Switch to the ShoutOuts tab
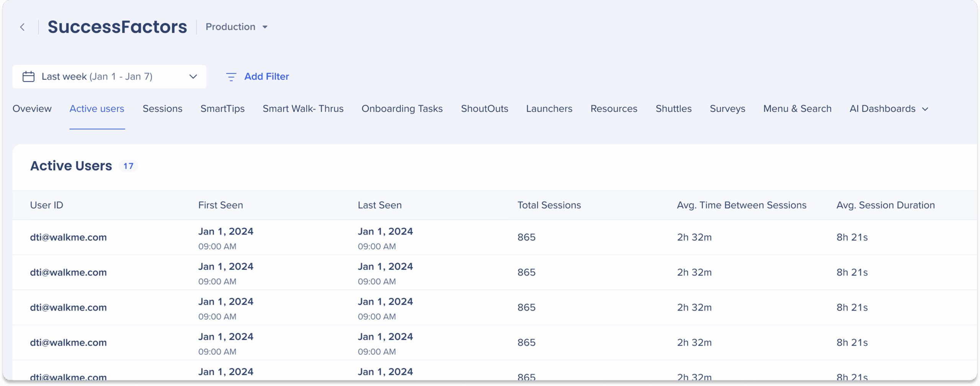Image resolution: width=980 pixels, height=386 pixels. pyautogui.click(x=484, y=109)
